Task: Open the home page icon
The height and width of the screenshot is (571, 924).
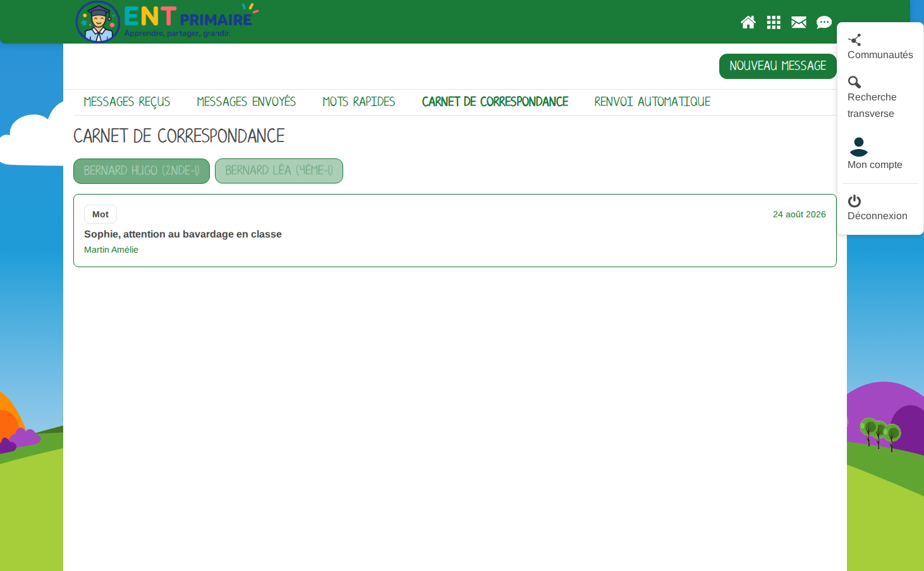Action: 748,23
